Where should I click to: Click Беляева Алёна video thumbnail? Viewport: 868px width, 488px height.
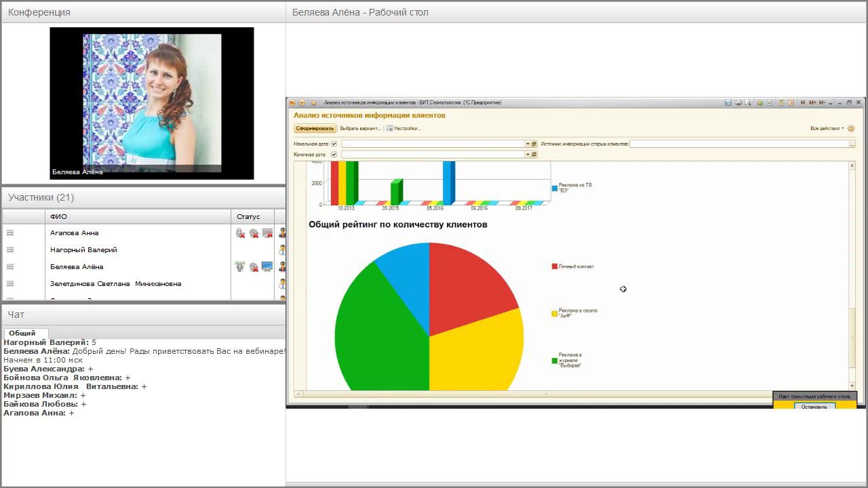(152, 103)
